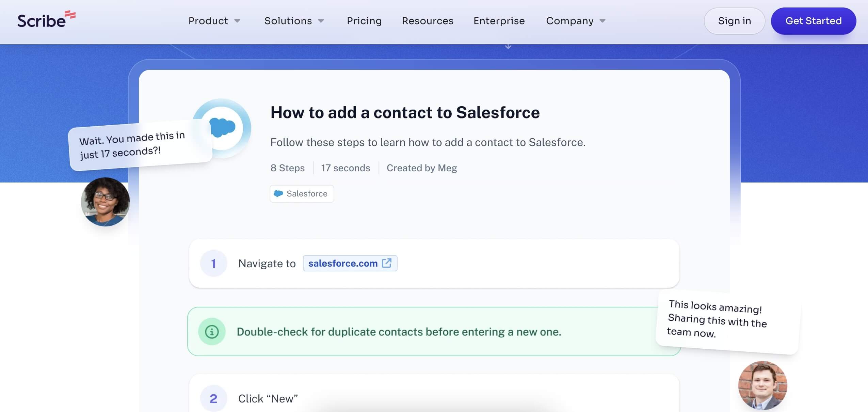Click the Scribe logo
The image size is (868, 412).
click(x=46, y=20)
